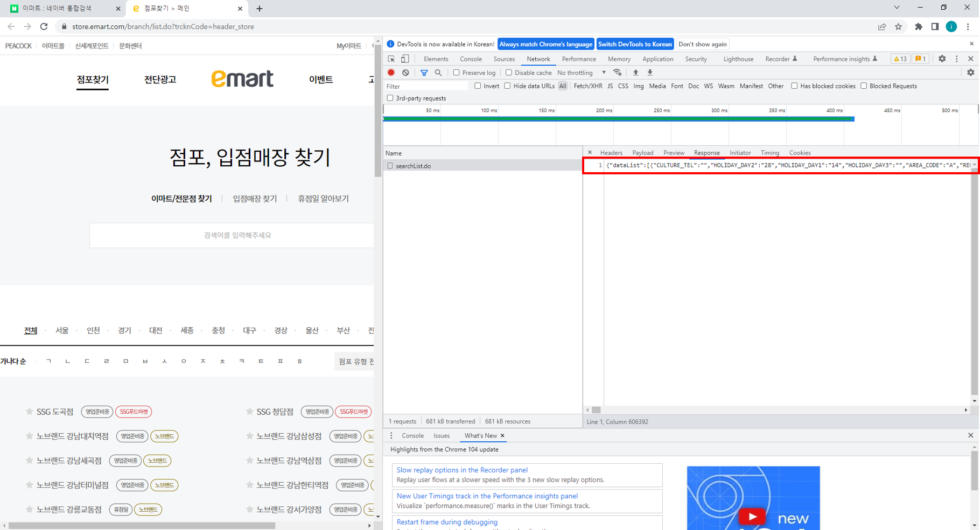Show the Headers tab of request
Viewport: 980px width, 530px height.
[x=611, y=153]
